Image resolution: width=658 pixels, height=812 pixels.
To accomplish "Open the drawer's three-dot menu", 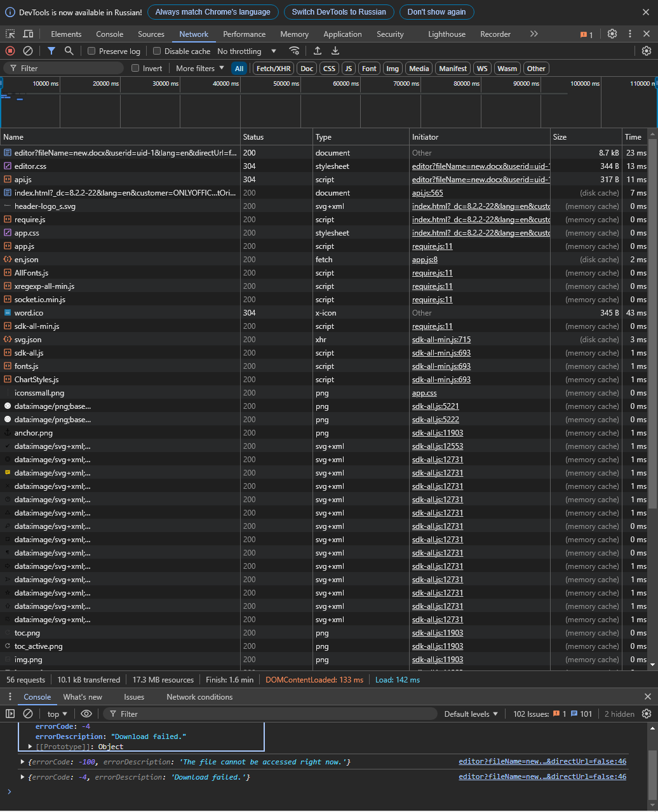I will [10, 697].
